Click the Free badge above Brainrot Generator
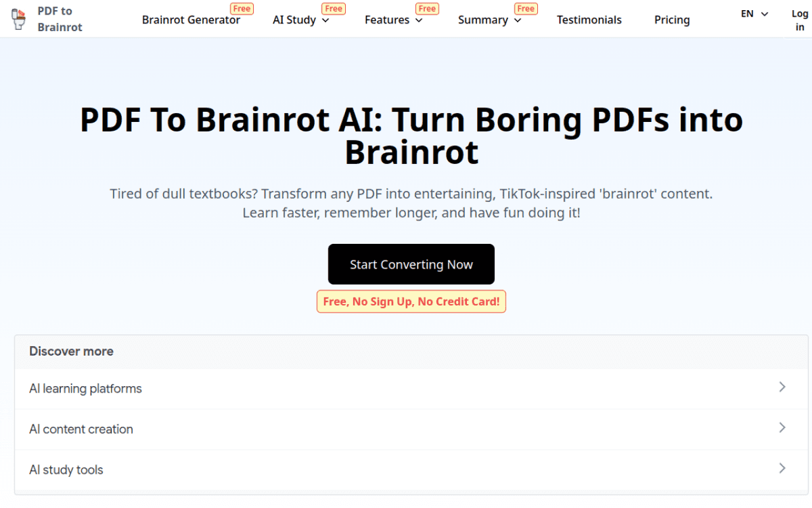This screenshot has height=508, width=812. click(242, 8)
